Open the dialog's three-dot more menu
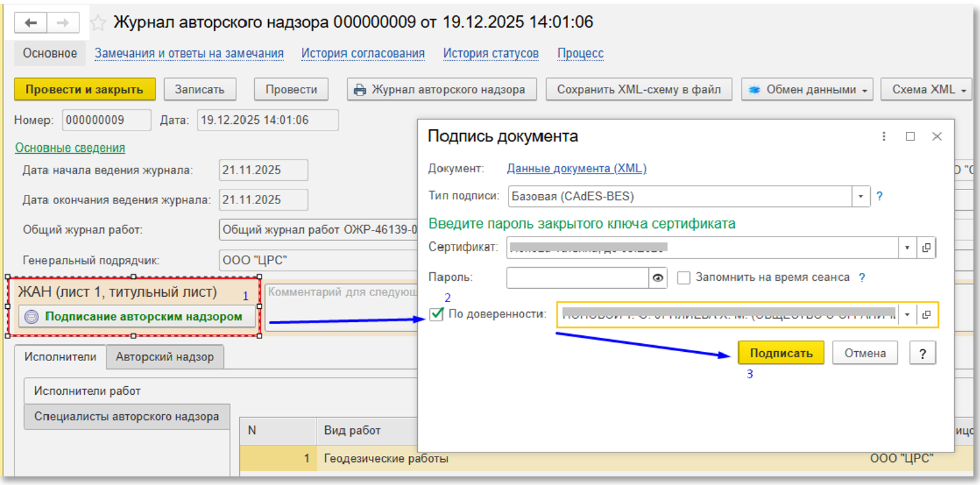 click(884, 136)
